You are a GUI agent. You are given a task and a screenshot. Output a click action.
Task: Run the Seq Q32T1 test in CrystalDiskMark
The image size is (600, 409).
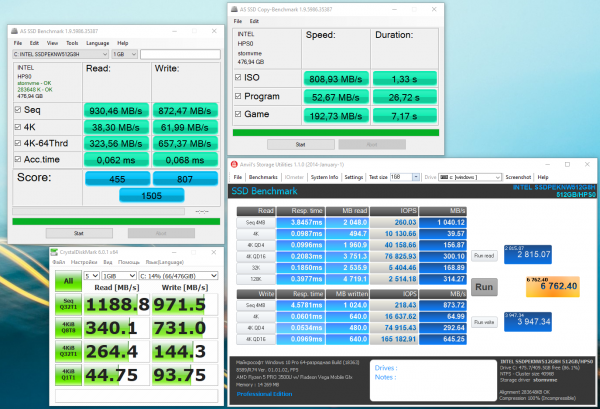click(68, 304)
